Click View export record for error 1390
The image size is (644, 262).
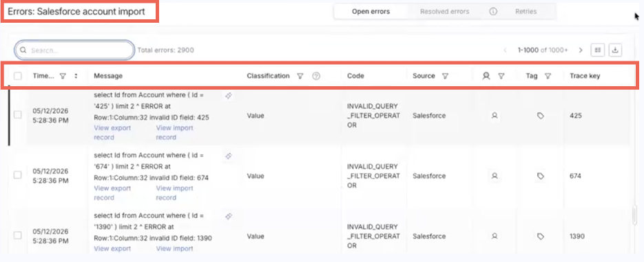[112, 248]
